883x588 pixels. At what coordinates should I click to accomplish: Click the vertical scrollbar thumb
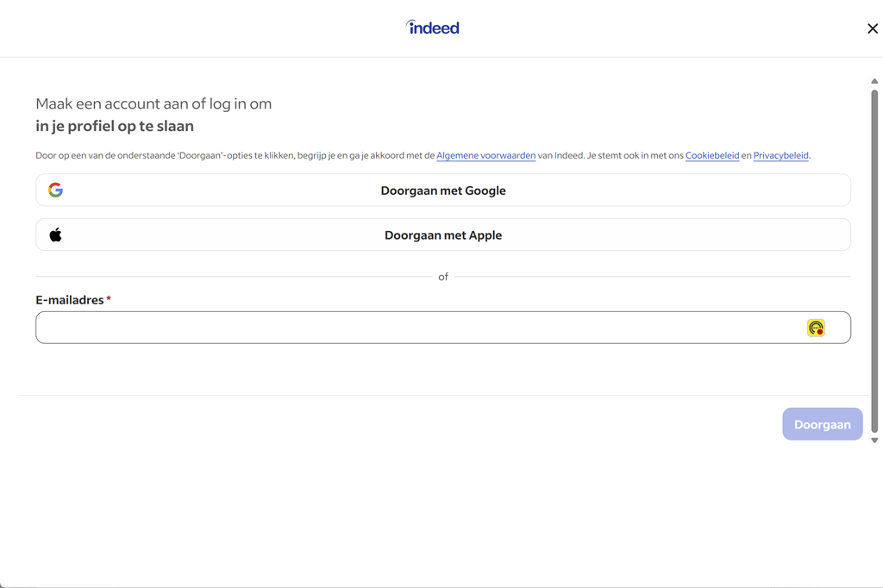(x=874, y=259)
